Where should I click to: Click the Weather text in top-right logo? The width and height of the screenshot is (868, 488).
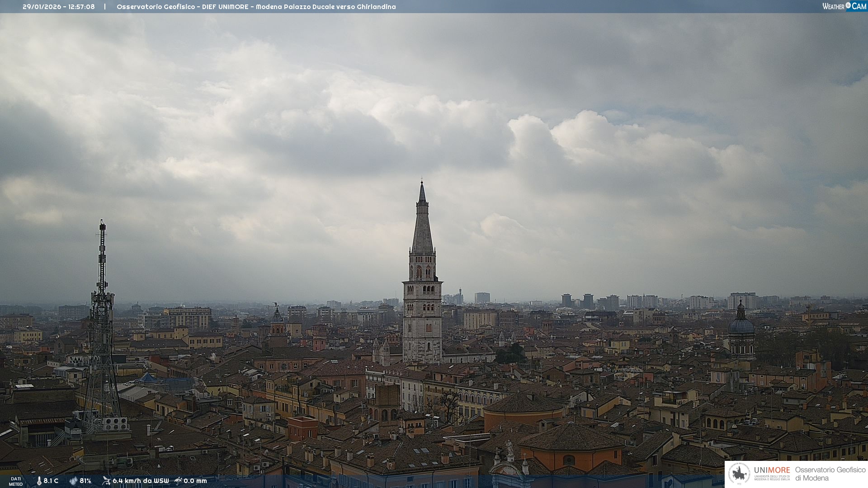pyautogui.click(x=833, y=7)
